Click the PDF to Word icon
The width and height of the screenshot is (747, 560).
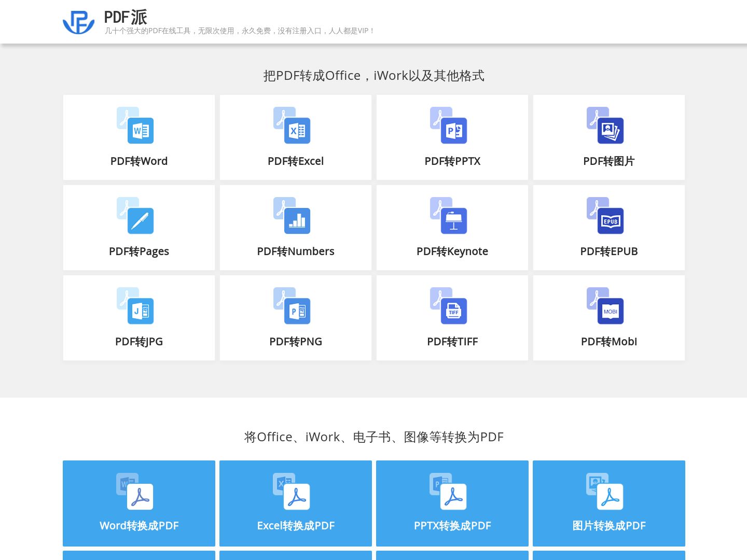tap(135, 125)
